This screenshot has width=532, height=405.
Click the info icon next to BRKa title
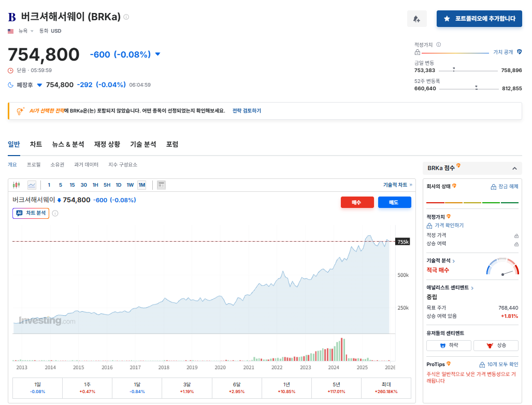tap(126, 17)
